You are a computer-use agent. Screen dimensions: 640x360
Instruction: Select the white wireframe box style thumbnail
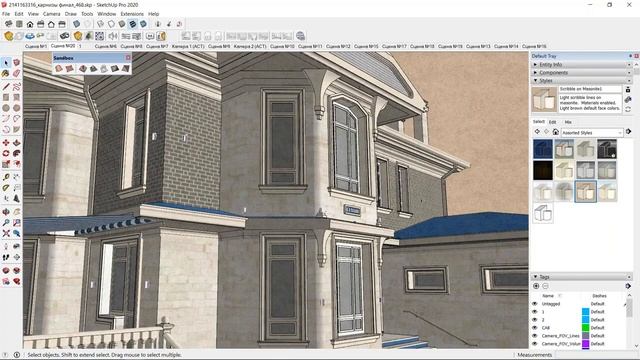[543, 213]
